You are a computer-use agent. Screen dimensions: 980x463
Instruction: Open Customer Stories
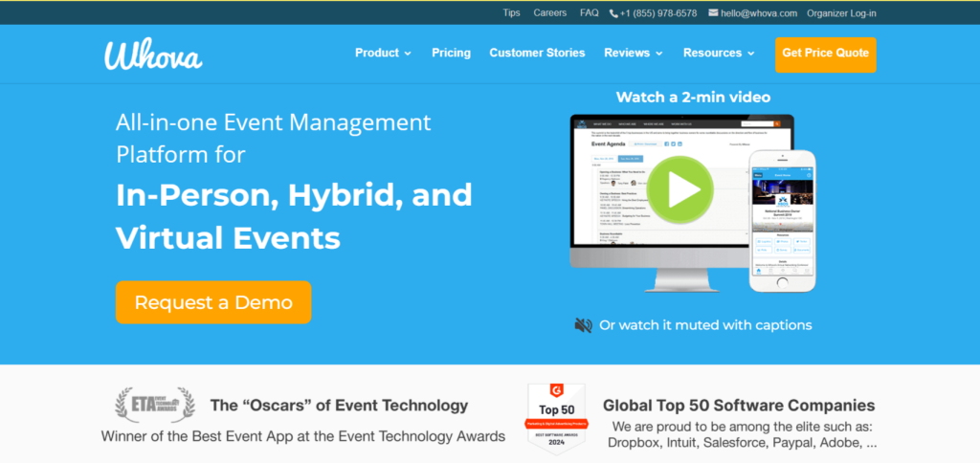pyautogui.click(x=537, y=54)
